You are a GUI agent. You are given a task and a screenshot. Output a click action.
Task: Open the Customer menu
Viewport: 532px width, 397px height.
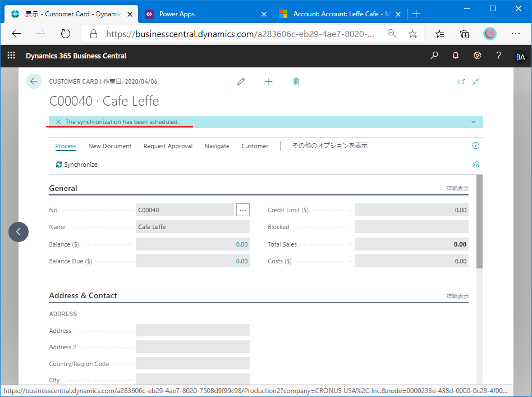[x=255, y=146]
